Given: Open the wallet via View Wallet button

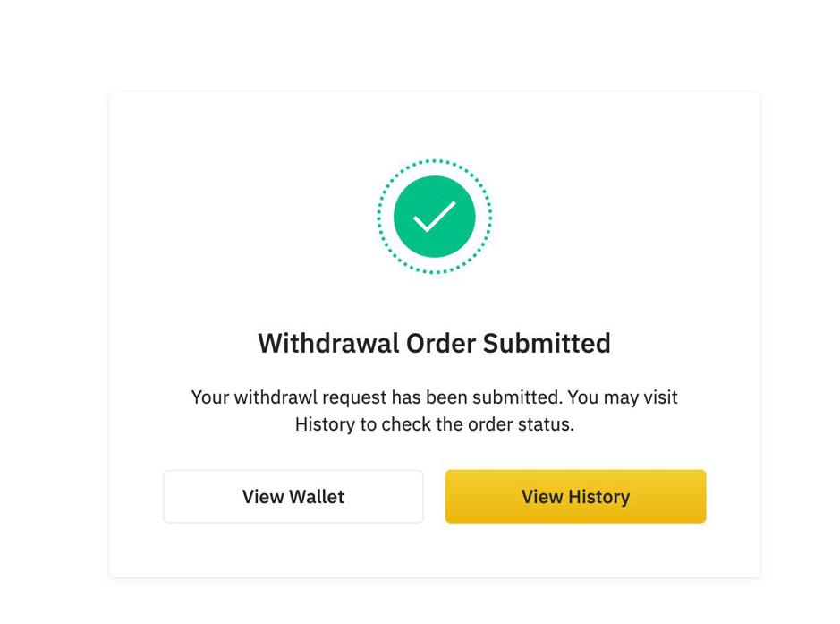Looking at the screenshot, I should point(293,496).
